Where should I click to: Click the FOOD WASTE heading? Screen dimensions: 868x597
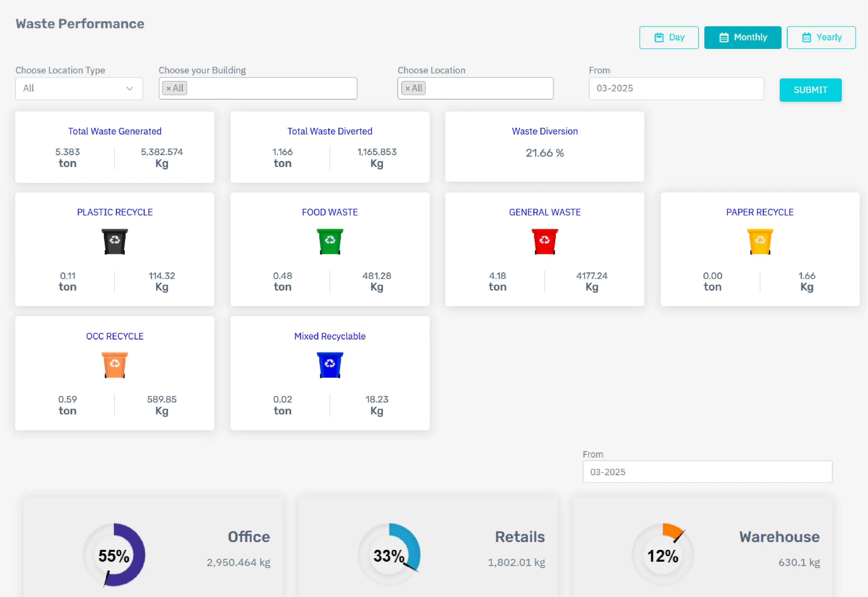coord(330,212)
